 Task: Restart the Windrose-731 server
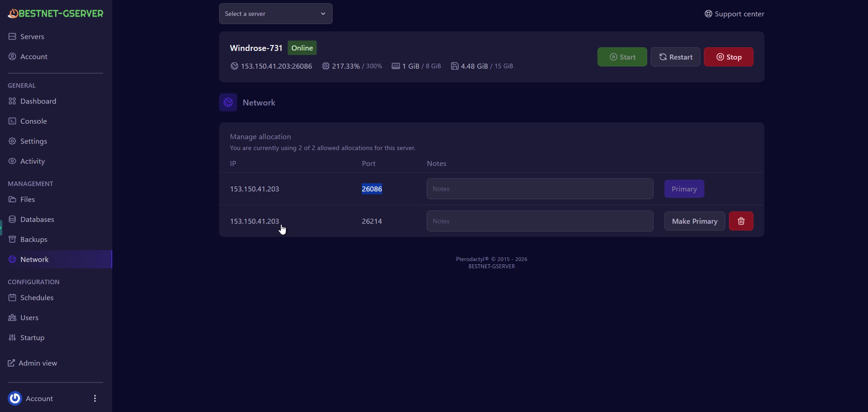(x=675, y=57)
